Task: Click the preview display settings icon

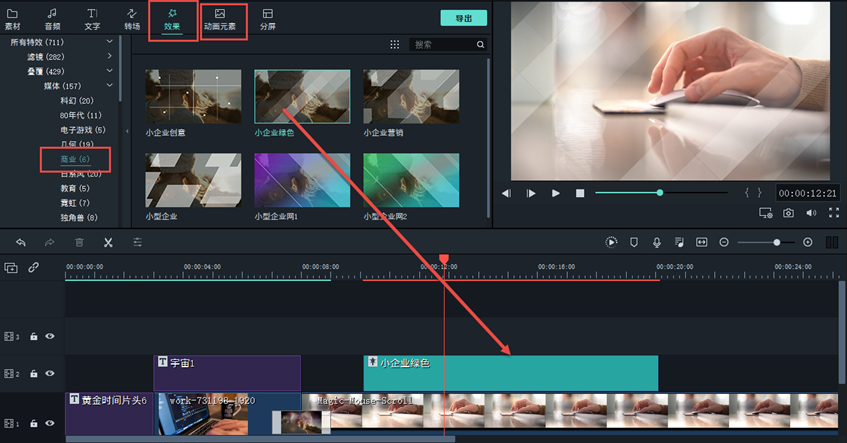Action: (x=765, y=213)
